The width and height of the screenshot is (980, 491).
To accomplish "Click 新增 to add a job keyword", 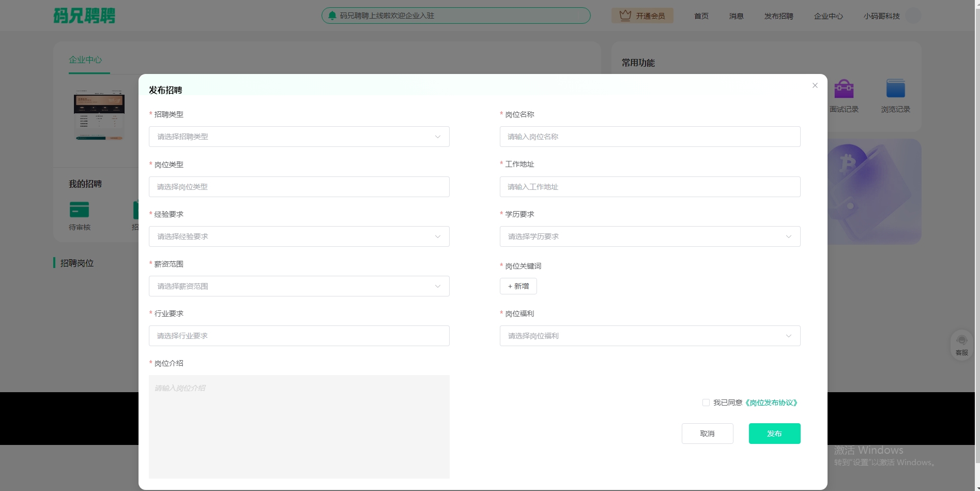I will click(x=518, y=286).
